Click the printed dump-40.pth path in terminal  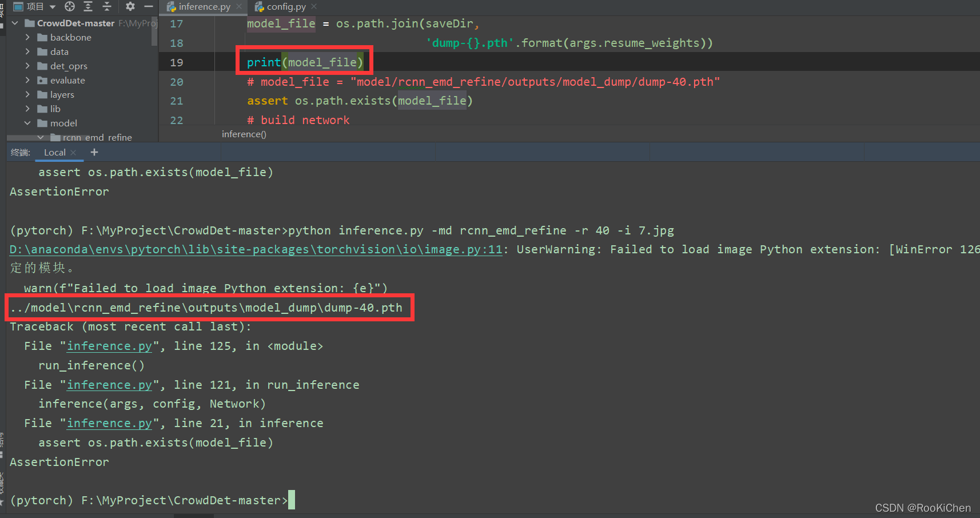click(206, 308)
